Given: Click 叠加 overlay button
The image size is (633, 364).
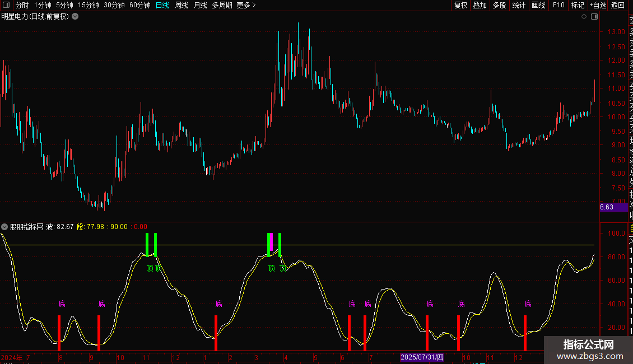Looking at the screenshot, I should coord(480,5).
